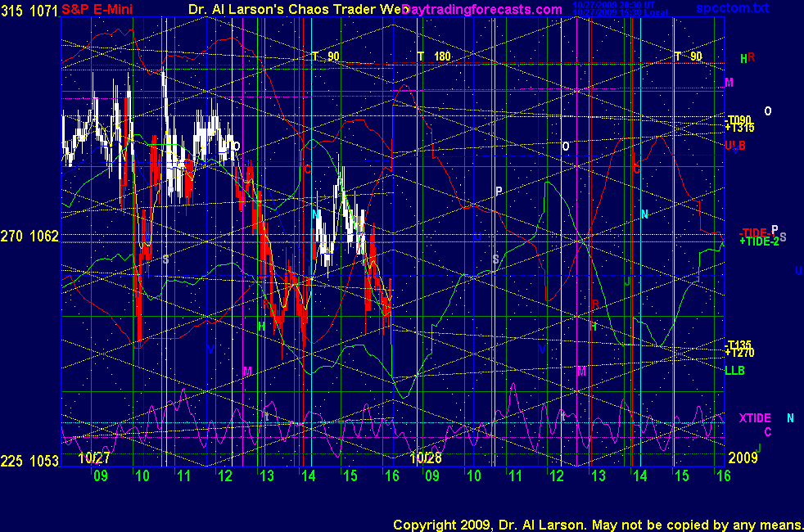The height and width of the screenshot is (532, 804).
Task: Click the 2009 year label
Action: pos(743,458)
